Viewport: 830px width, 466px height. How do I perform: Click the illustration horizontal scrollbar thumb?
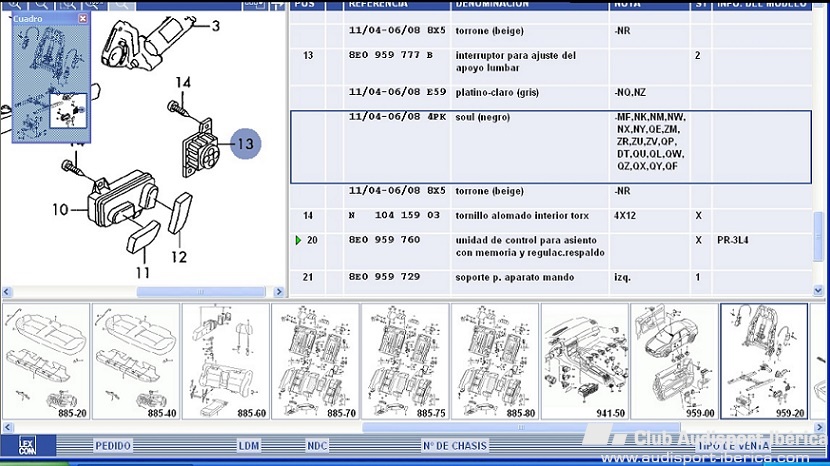click(201, 292)
